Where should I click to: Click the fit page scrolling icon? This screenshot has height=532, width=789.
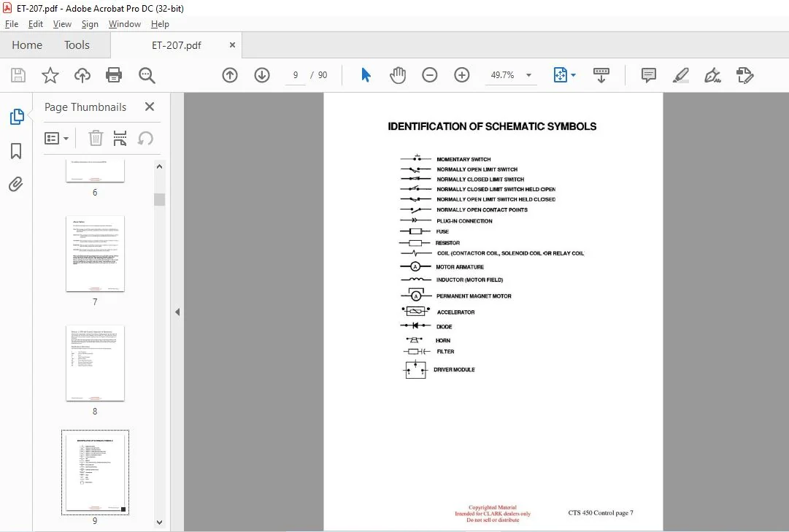coord(560,75)
